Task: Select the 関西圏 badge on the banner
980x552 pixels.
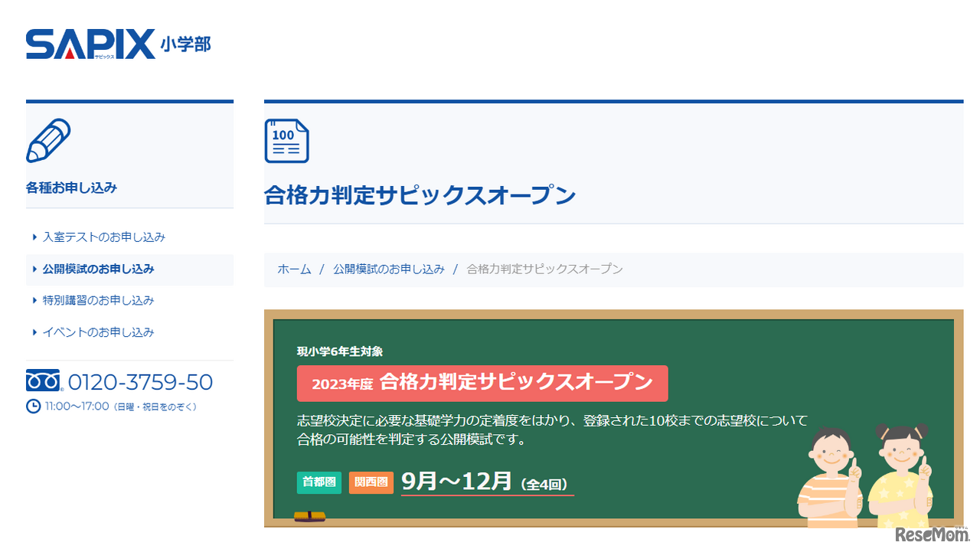Action: (371, 483)
